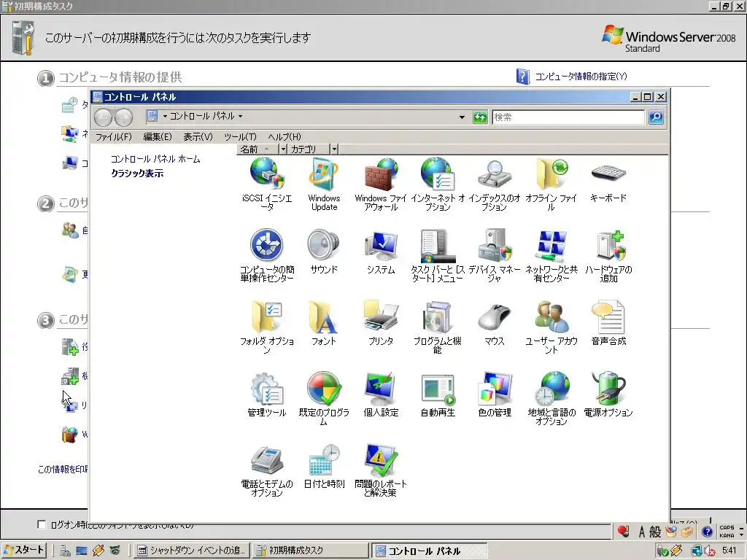Open ハードウェアの追加 icon

pyautogui.click(x=608, y=256)
